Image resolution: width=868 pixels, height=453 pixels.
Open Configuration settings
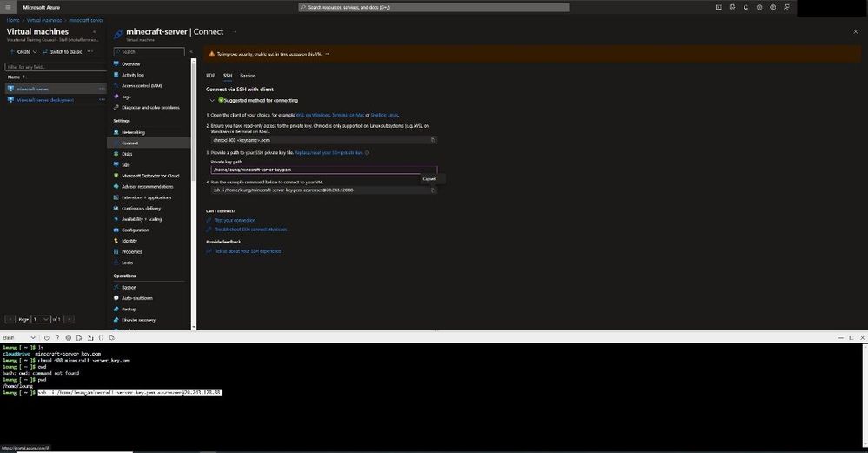135,230
